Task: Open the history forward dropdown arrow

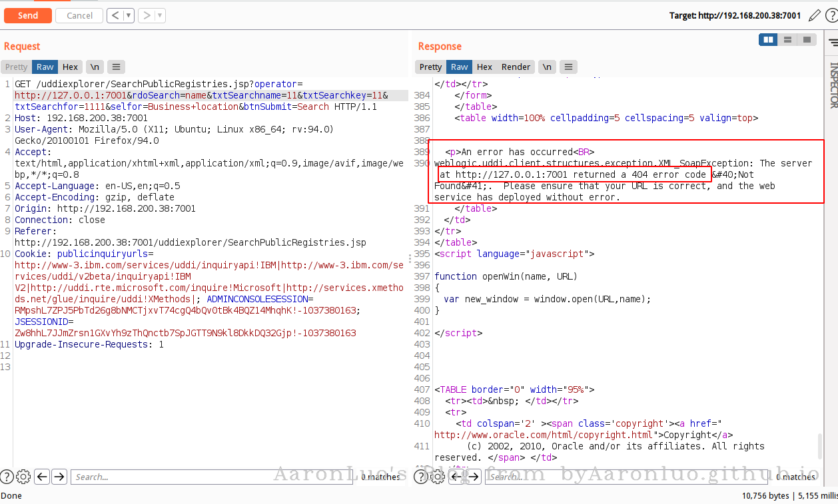Action: point(160,15)
